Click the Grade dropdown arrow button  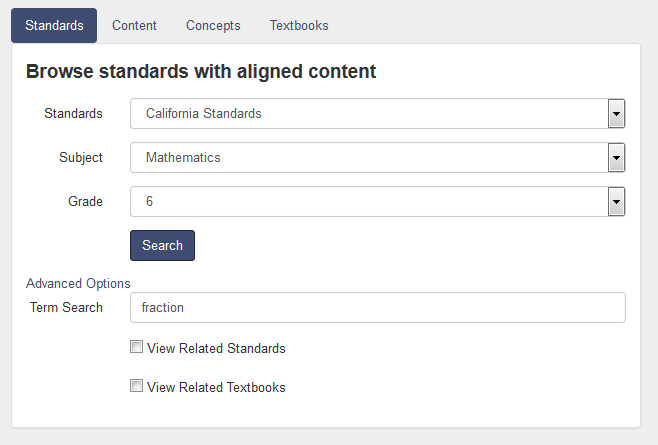coord(616,202)
